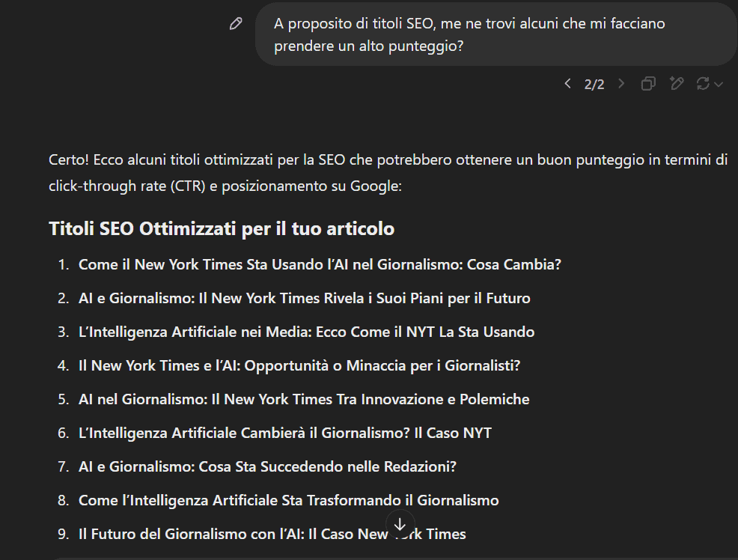738x560 pixels.
Task: Select the user message about titoli SEO
Action: (495, 34)
